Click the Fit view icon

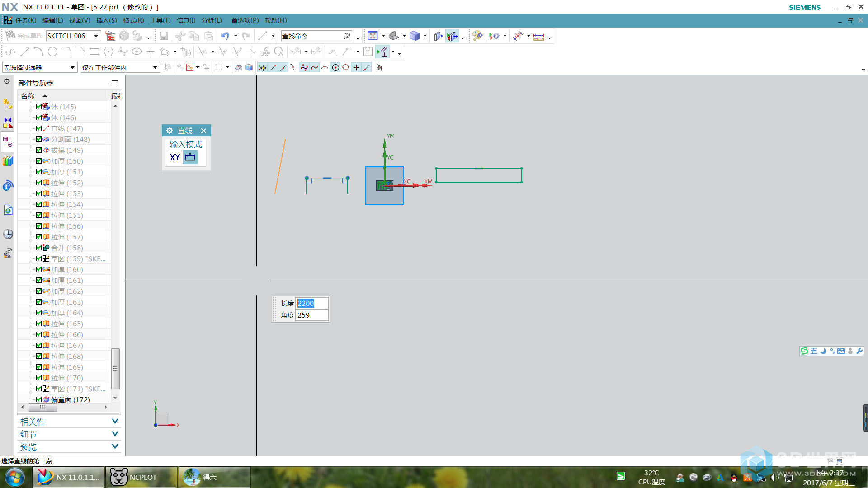pos(373,36)
